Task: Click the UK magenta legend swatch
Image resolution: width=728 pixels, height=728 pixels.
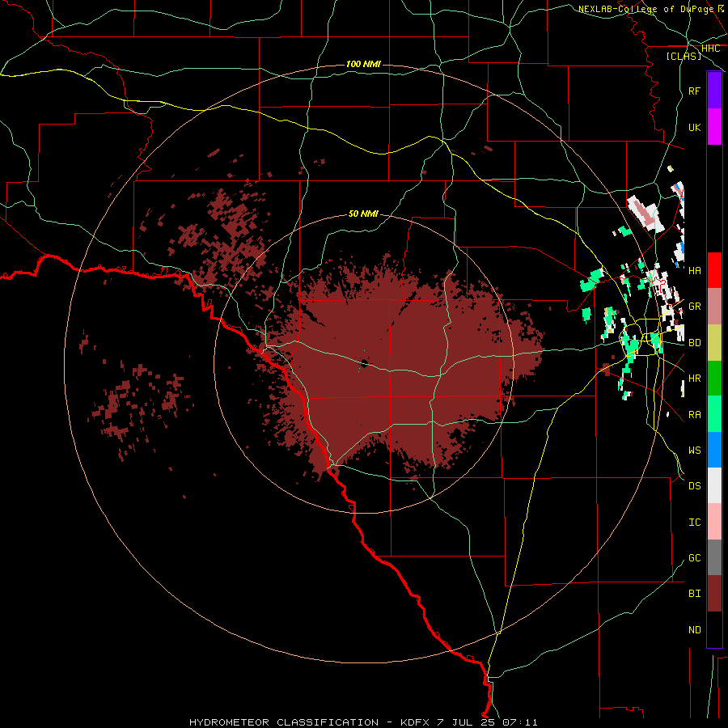Action: [714, 127]
